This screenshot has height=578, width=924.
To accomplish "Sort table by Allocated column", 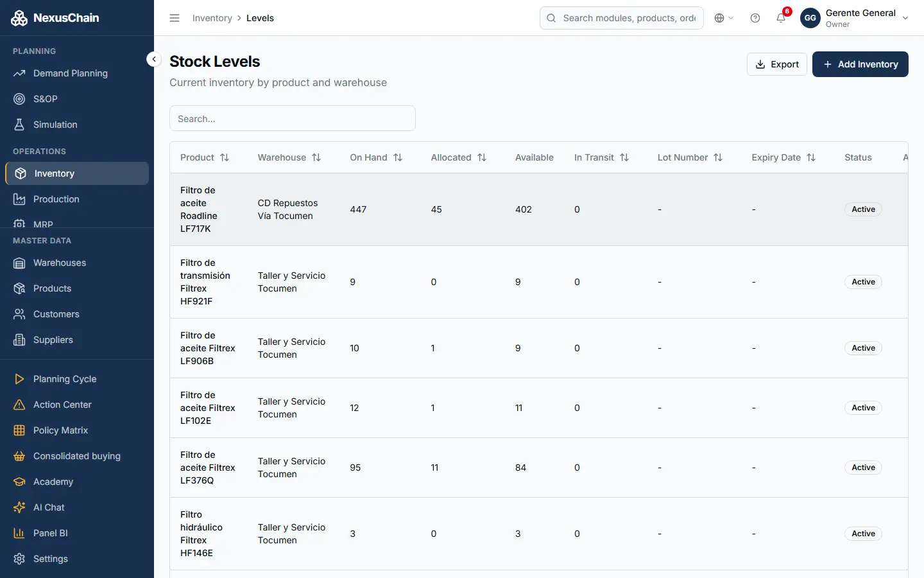I will (x=459, y=157).
